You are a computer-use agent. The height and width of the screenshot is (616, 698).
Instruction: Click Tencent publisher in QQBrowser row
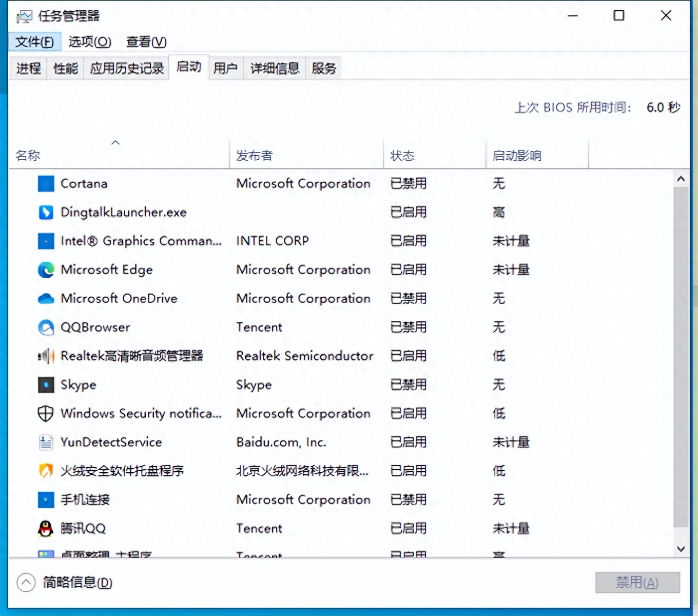[x=259, y=327]
